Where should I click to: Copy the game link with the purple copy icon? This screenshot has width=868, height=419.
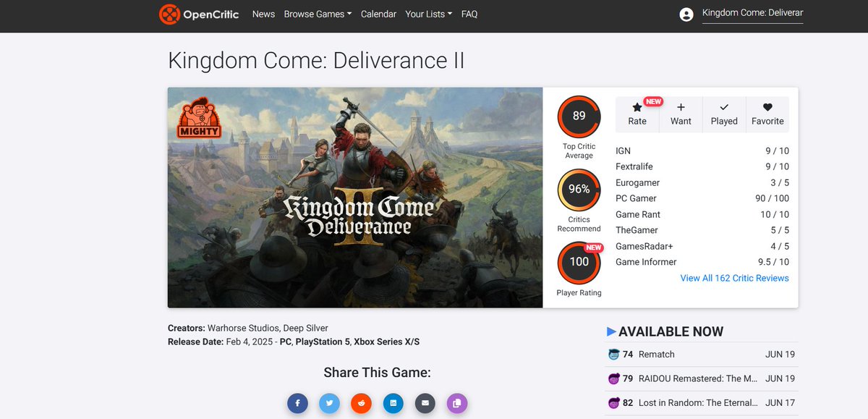click(456, 403)
